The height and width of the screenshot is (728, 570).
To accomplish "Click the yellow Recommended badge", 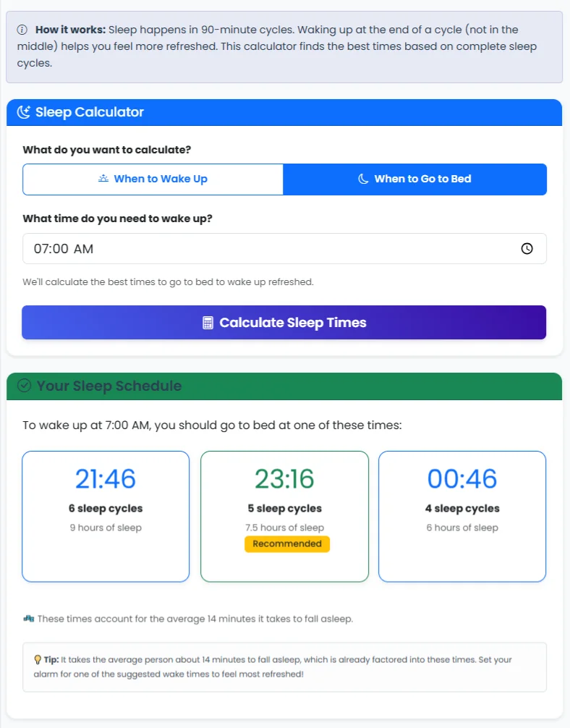I will tap(287, 544).
